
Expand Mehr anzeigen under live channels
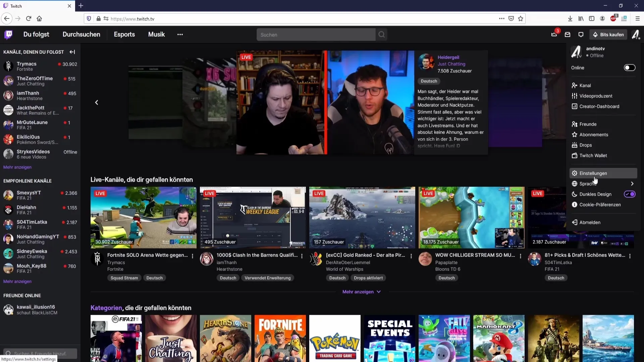click(362, 292)
